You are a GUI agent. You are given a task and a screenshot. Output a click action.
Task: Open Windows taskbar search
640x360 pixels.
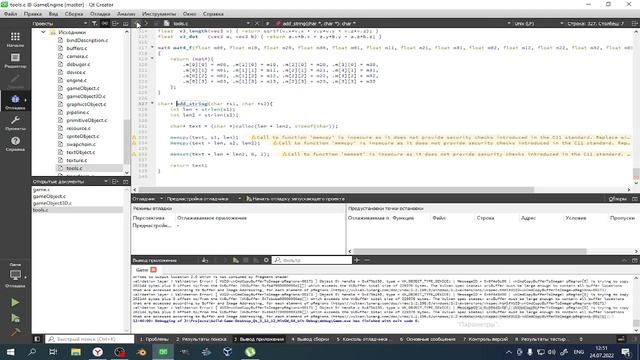[32, 352]
